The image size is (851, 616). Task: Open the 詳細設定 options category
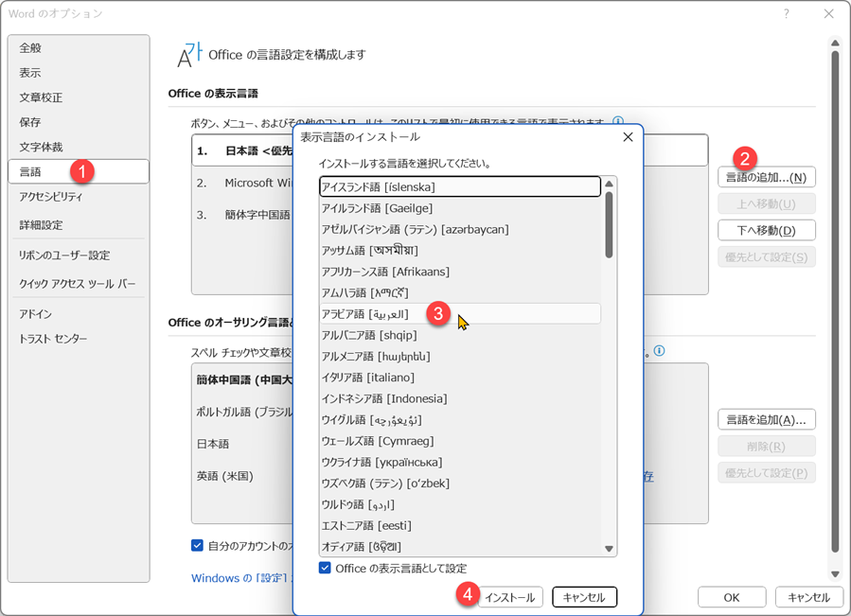(79, 224)
